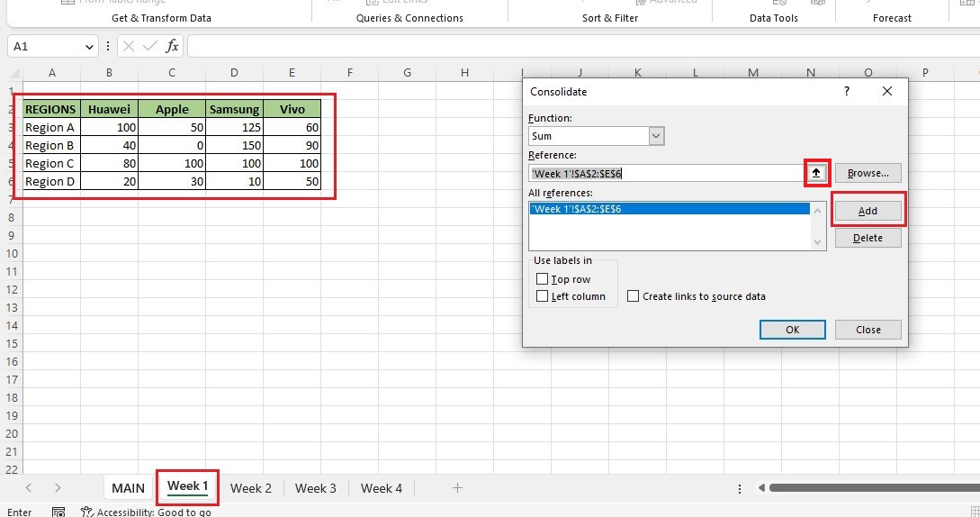Go to previous sheet tab arrow
The width and height of the screenshot is (980, 517).
28,487
